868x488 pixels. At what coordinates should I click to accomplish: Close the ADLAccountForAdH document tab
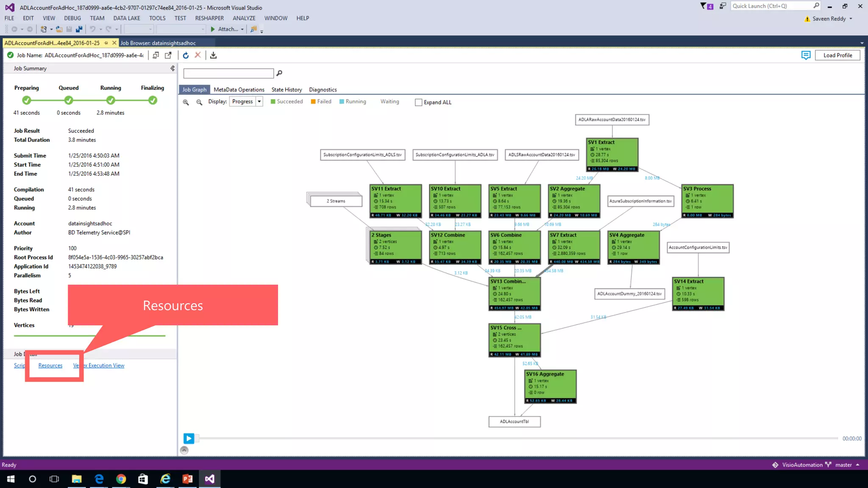(x=114, y=43)
